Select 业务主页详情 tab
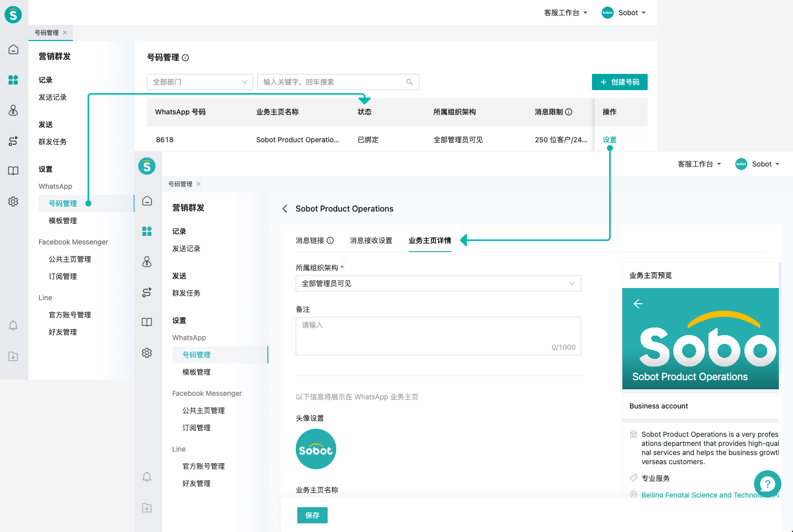The image size is (793, 532). 430,240
